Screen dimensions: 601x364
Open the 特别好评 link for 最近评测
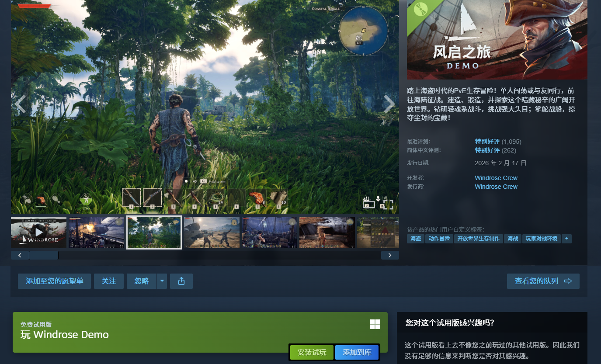point(487,142)
